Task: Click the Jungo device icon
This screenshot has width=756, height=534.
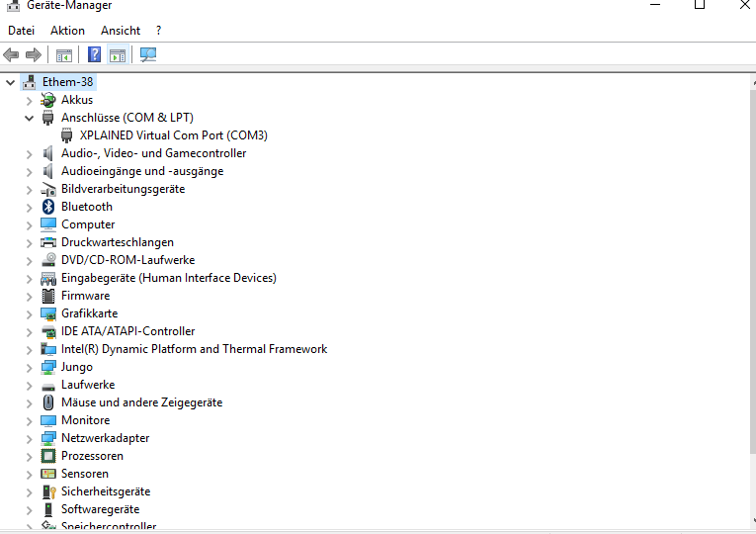Action: [x=48, y=367]
